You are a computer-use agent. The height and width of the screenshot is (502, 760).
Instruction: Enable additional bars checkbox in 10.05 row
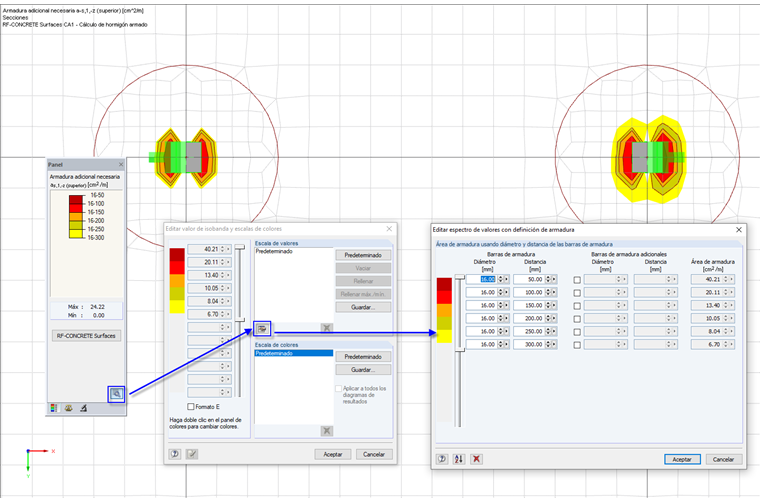[x=577, y=319]
